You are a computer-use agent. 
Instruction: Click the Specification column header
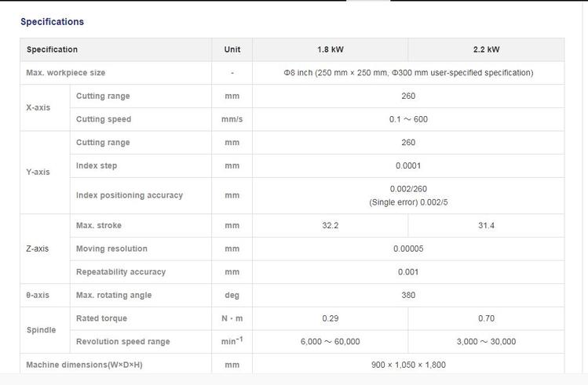52,49
